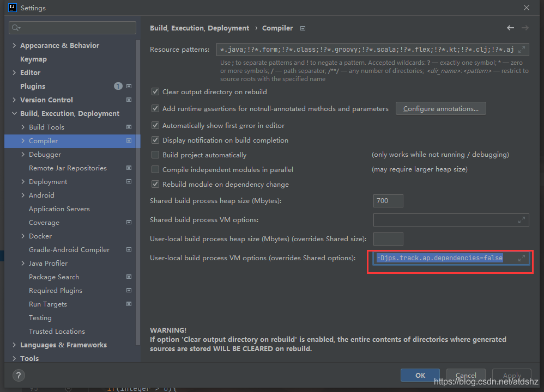Click project icon beside Plugins row
The height and width of the screenshot is (392, 544).
(x=129, y=86)
